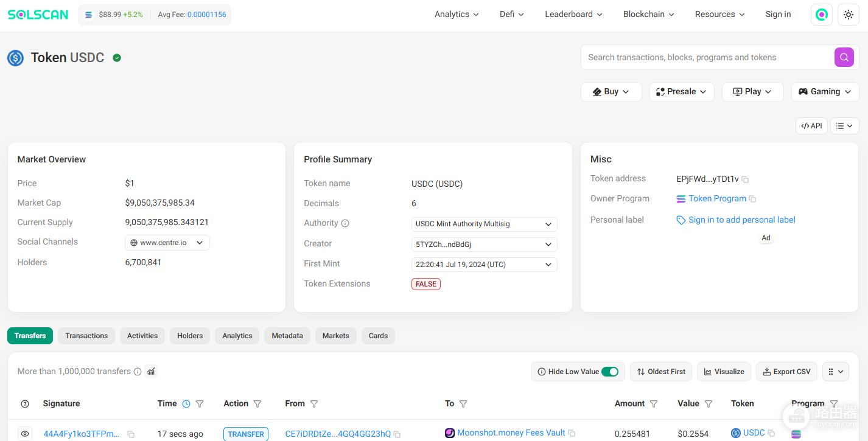Click the SOL price ticker icon
The height and width of the screenshot is (441, 868).
coord(89,15)
